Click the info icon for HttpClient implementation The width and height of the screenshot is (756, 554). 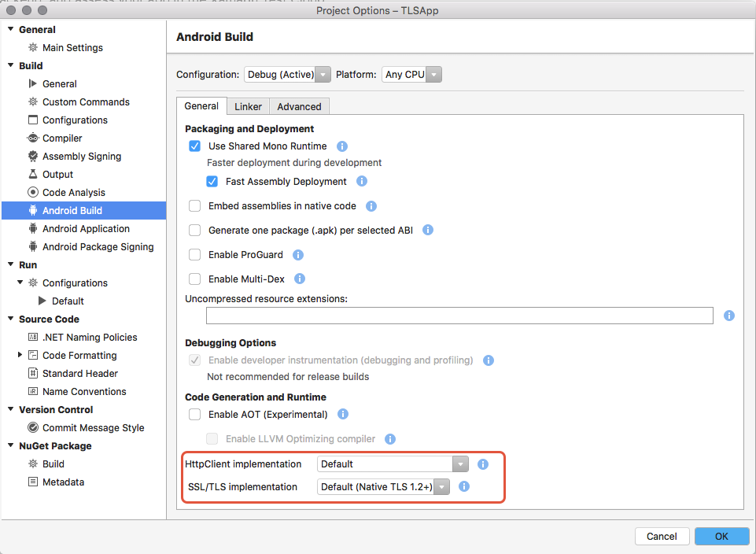tap(482, 464)
